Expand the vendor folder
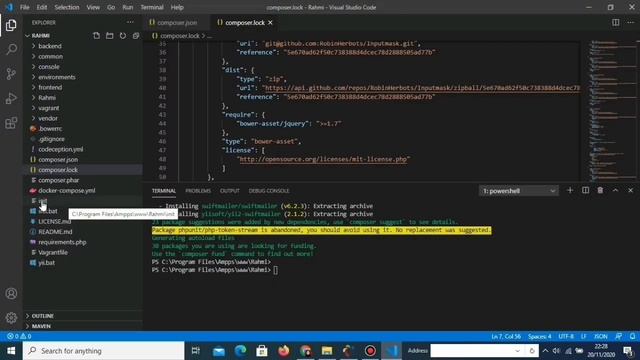Screen dimensions: 640x360 (48, 118)
